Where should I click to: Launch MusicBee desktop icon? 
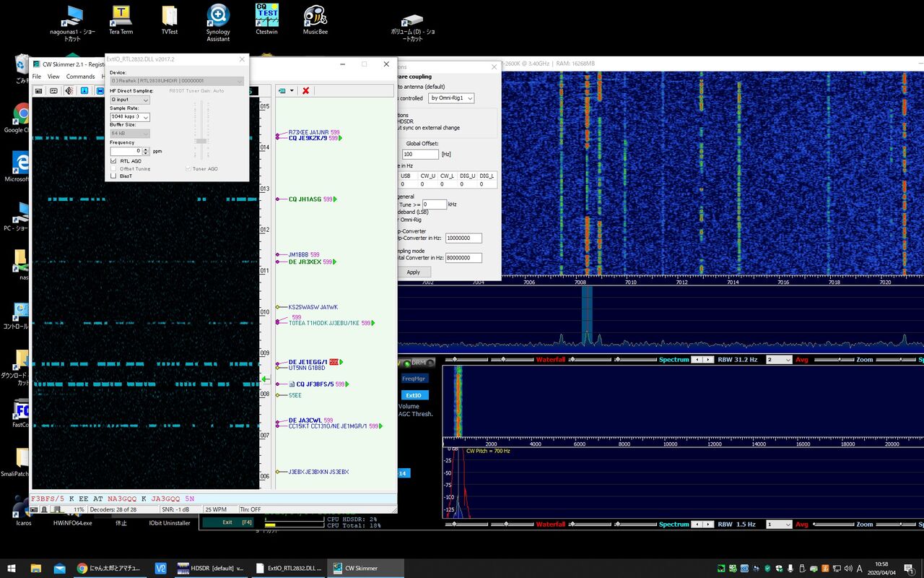tap(315, 20)
